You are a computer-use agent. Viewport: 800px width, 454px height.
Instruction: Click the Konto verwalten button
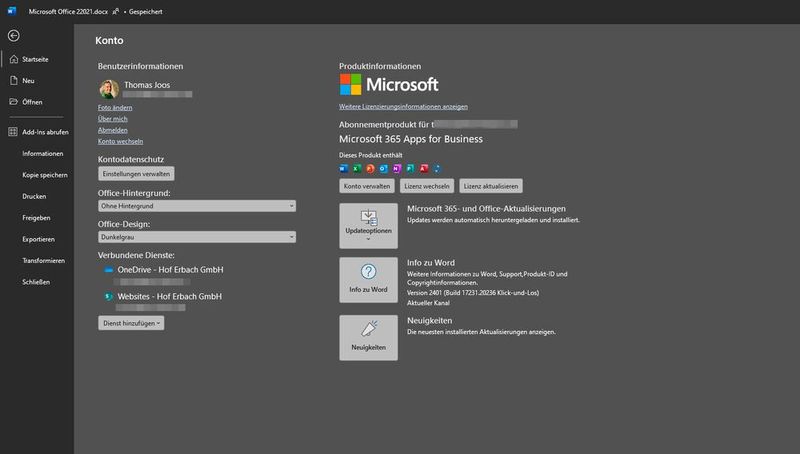[x=367, y=186]
